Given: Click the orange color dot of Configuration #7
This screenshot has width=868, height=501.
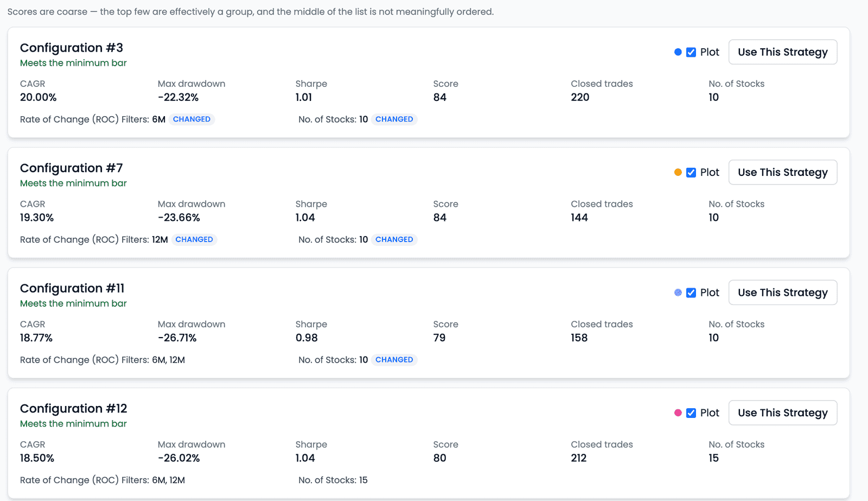Looking at the screenshot, I should click(x=678, y=173).
